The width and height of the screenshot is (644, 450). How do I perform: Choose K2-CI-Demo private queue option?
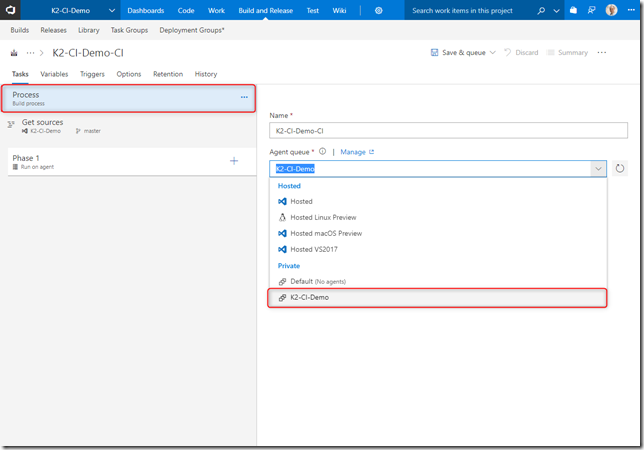click(438, 297)
